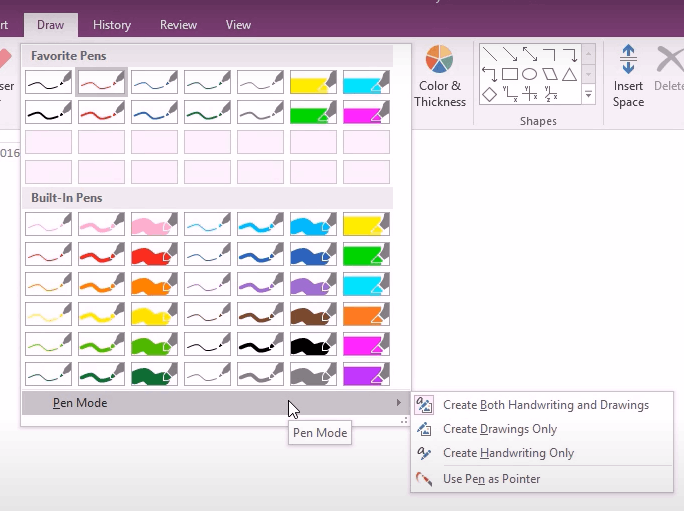Screen dimensions: 684x511
Task: Select medium light blue built-in pen
Action: (x=260, y=224)
